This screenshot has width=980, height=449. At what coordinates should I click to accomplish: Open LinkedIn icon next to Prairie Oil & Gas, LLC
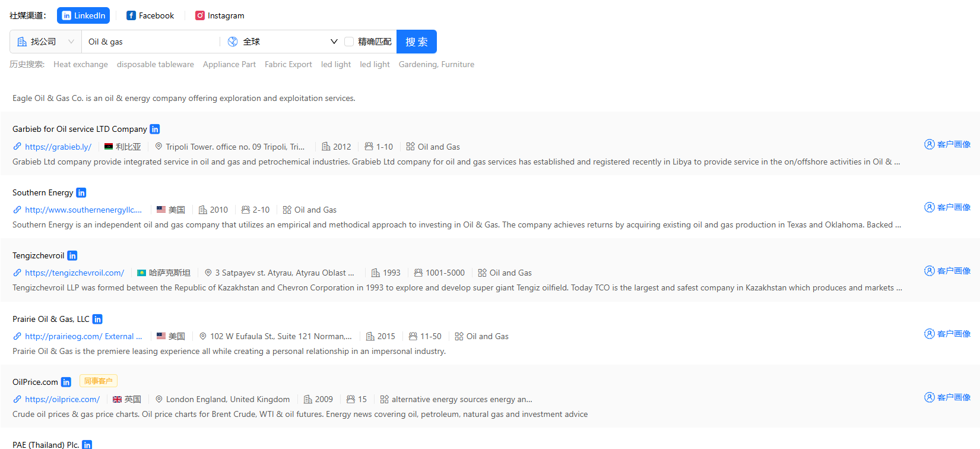(x=97, y=319)
